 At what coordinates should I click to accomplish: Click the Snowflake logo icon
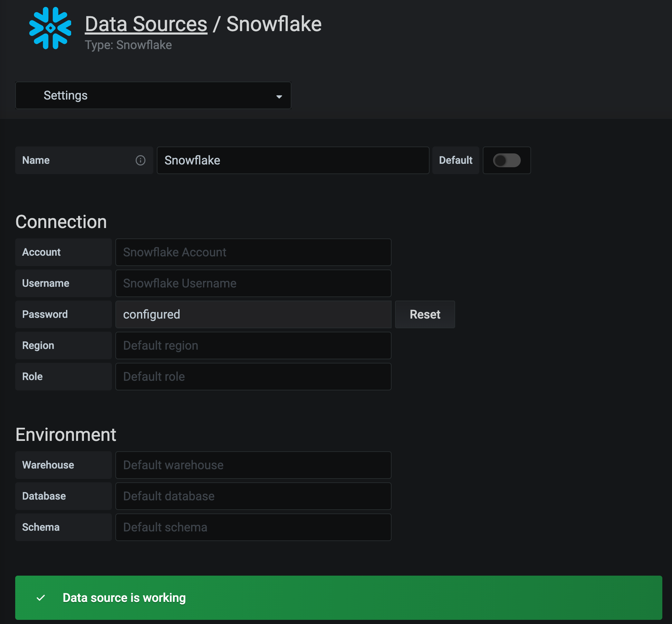(50, 28)
